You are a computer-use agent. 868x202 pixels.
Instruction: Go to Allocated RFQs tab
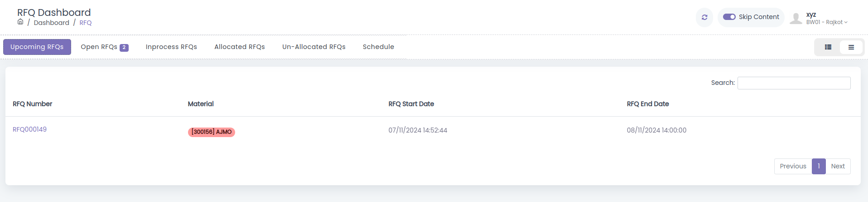pos(240,47)
